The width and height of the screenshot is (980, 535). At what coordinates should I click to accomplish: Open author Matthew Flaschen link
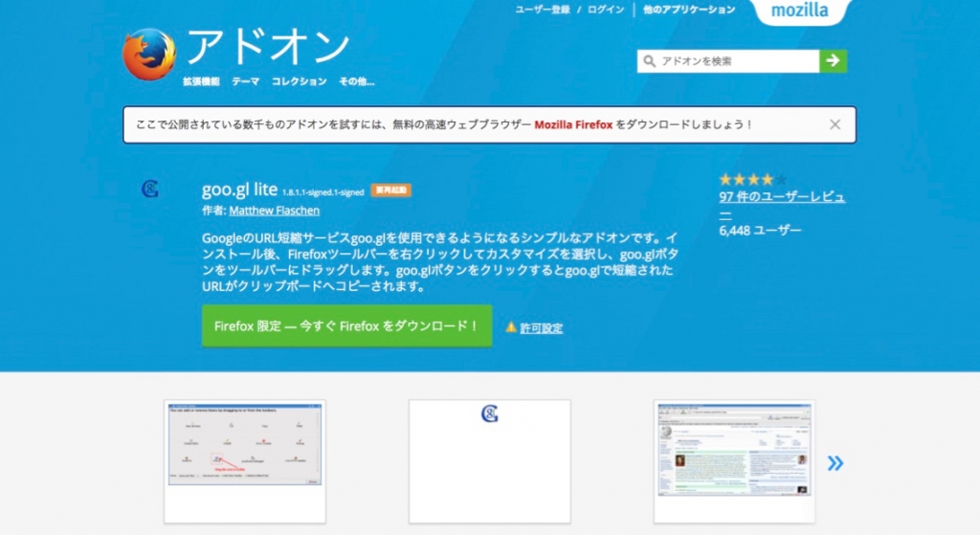click(275, 211)
